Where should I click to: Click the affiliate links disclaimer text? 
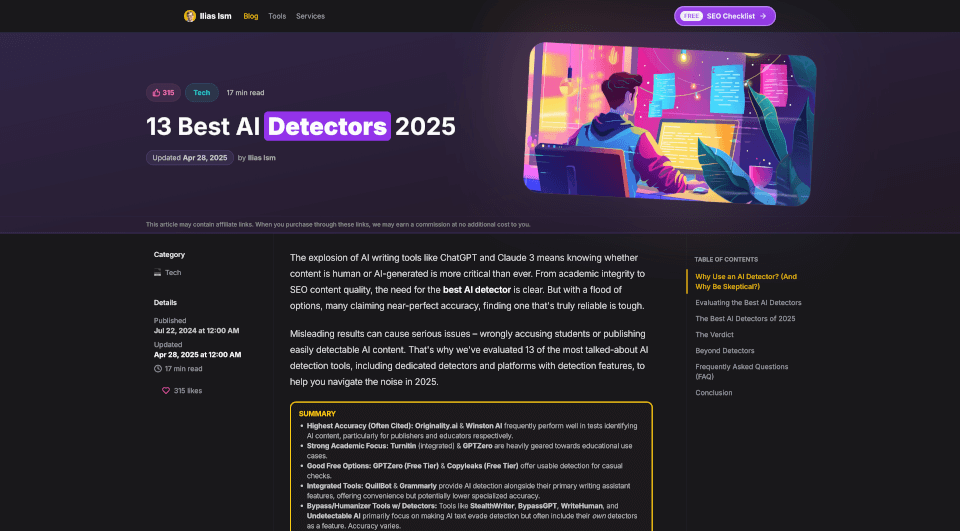point(338,225)
